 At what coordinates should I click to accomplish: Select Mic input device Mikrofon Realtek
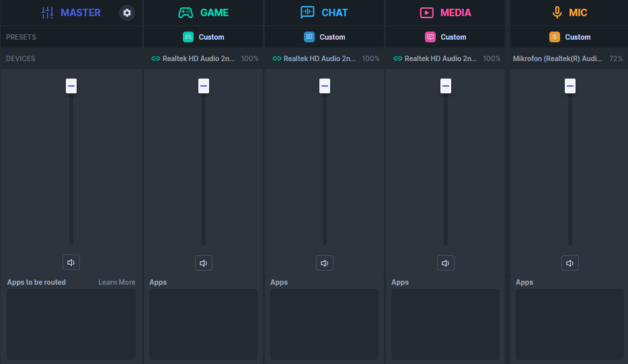pyautogui.click(x=557, y=58)
